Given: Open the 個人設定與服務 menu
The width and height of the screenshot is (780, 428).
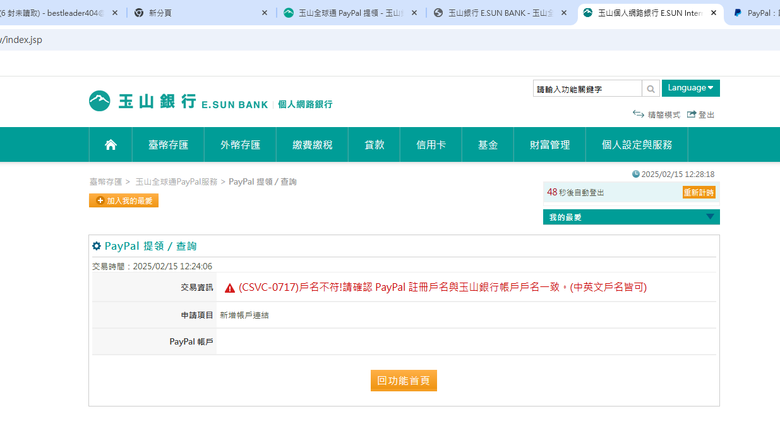Looking at the screenshot, I should pos(637,145).
